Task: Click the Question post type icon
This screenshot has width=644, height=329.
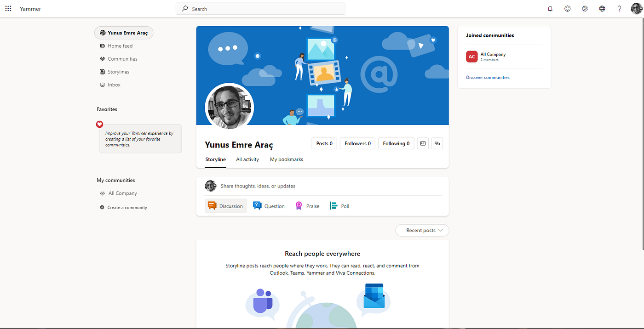Action: pyautogui.click(x=257, y=206)
